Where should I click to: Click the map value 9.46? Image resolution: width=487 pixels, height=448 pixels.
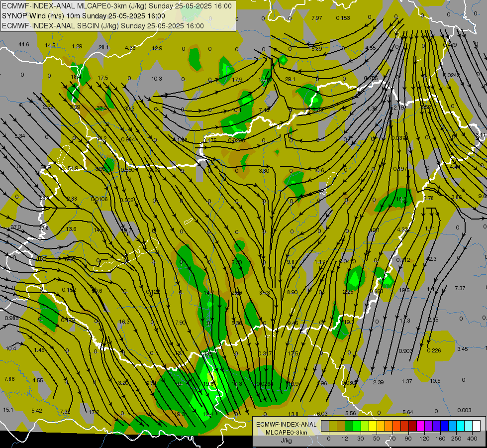(x=292, y=324)
